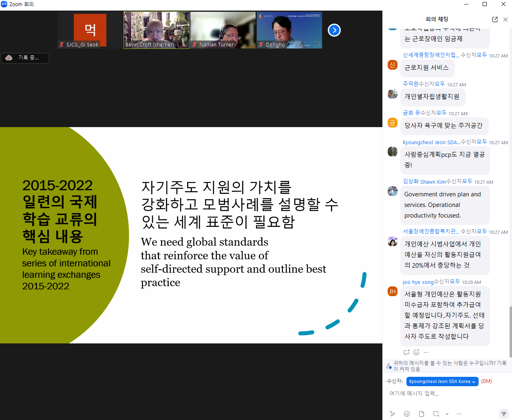Viewport: 512px width, 420px height.
Task: Send the chat message with arrow icon
Action: [503, 414]
